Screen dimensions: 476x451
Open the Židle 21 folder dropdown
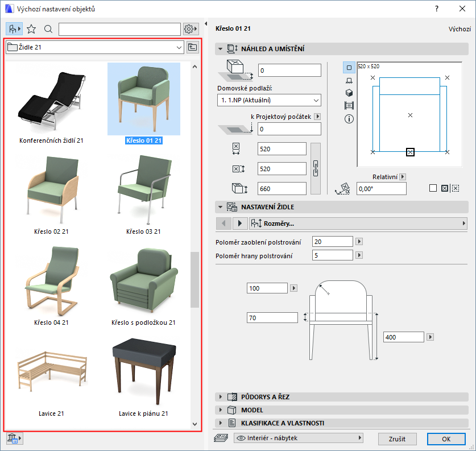[x=94, y=48]
